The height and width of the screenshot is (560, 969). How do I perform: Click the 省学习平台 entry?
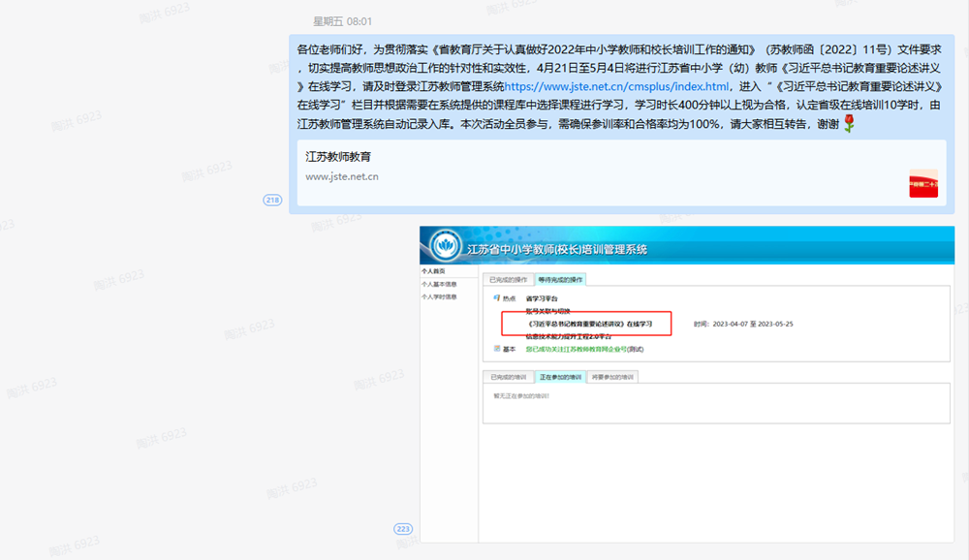[x=543, y=298]
